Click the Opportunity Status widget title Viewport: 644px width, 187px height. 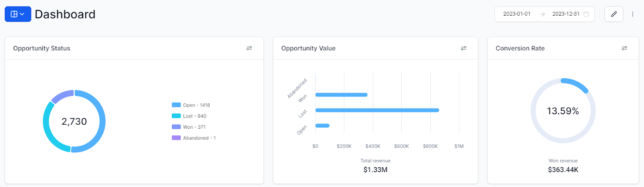pos(41,48)
